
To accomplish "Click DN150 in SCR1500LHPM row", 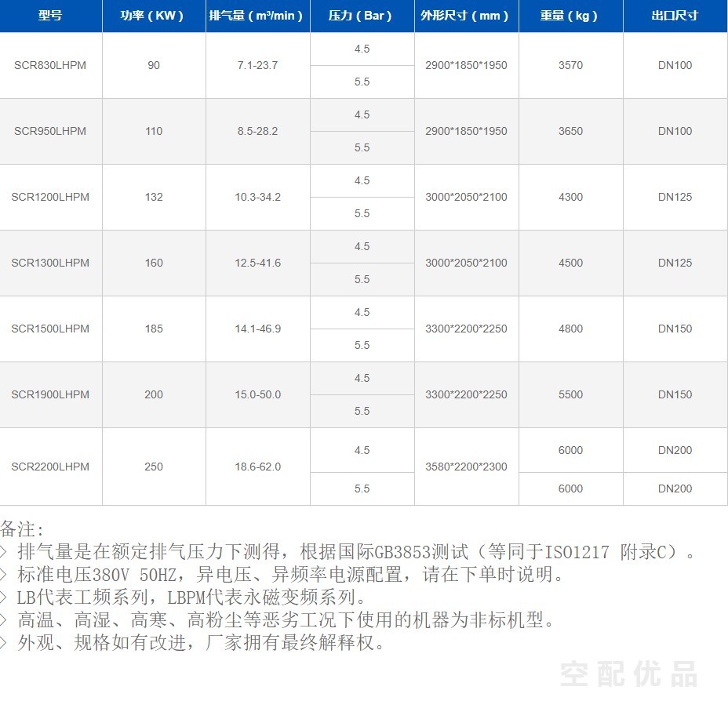I will pos(675,329).
